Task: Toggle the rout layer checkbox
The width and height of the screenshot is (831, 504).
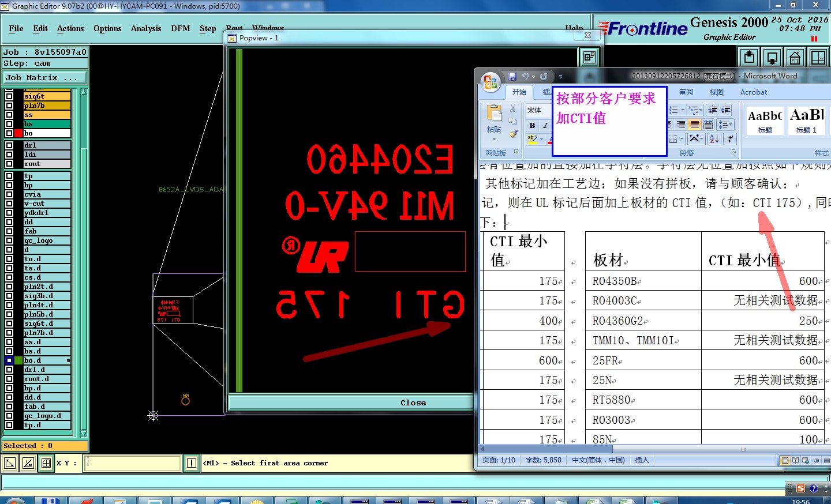Action: [x=9, y=164]
